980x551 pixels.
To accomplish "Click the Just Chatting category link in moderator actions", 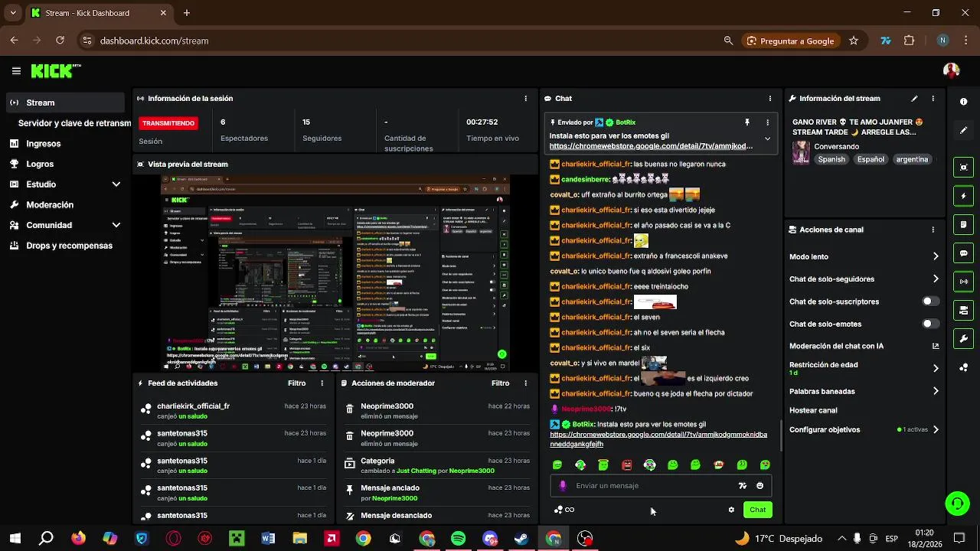I will pyautogui.click(x=417, y=471).
